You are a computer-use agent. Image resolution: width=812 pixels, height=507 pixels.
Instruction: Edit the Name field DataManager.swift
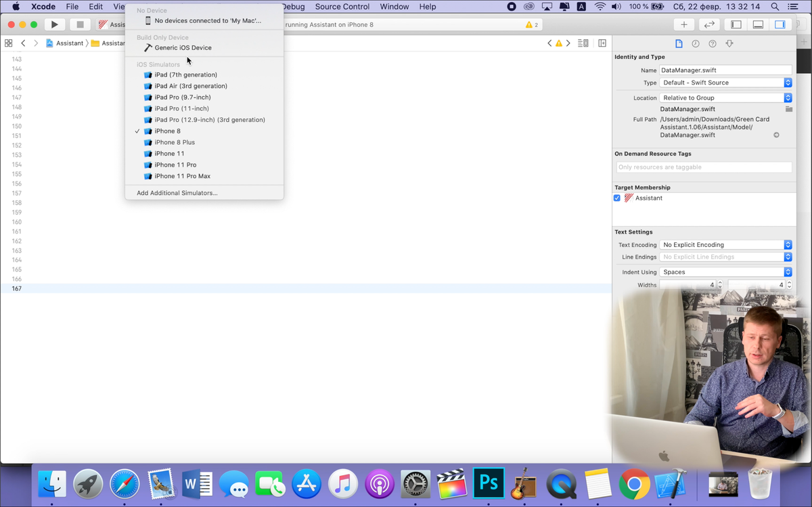coord(725,70)
